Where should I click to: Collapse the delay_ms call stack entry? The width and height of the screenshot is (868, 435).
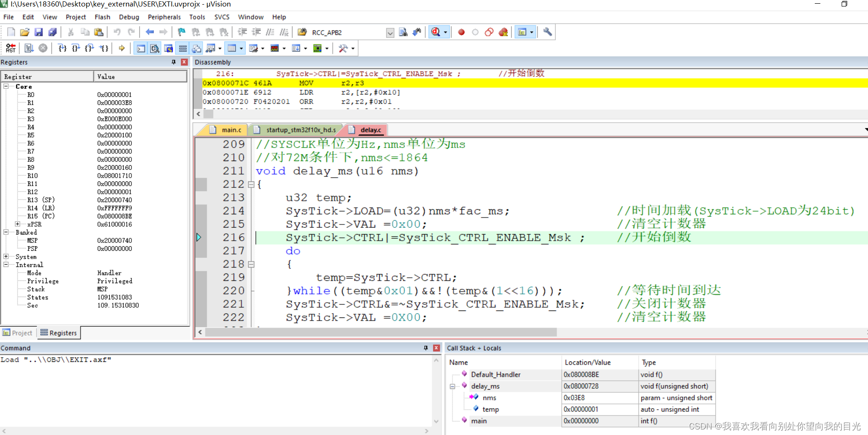[452, 386]
